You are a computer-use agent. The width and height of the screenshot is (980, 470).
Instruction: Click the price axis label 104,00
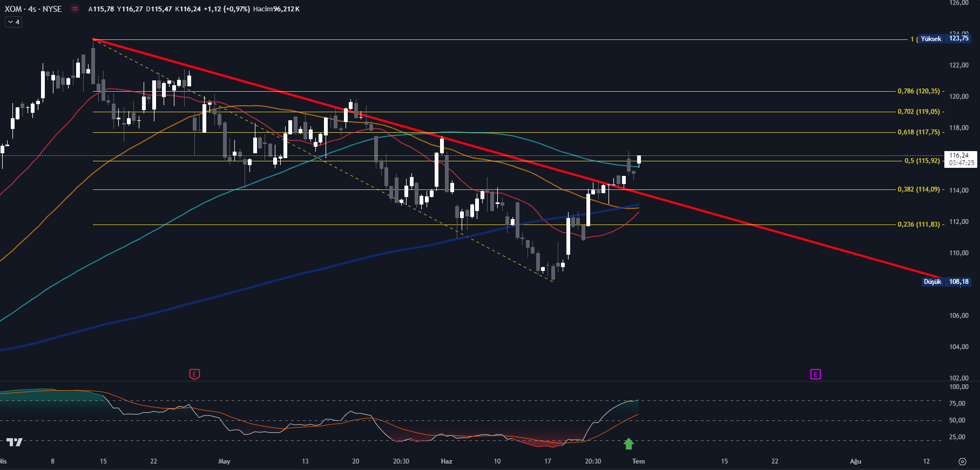click(x=959, y=347)
